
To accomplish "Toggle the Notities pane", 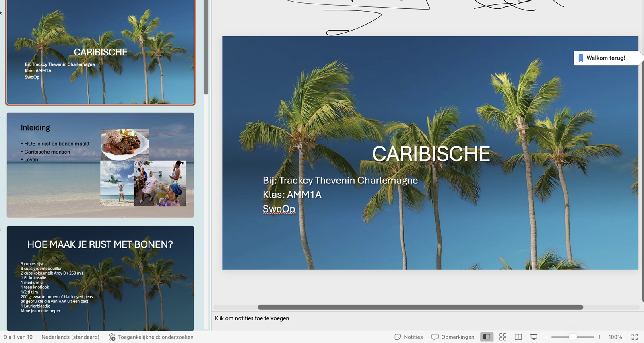I will pyautogui.click(x=409, y=337).
